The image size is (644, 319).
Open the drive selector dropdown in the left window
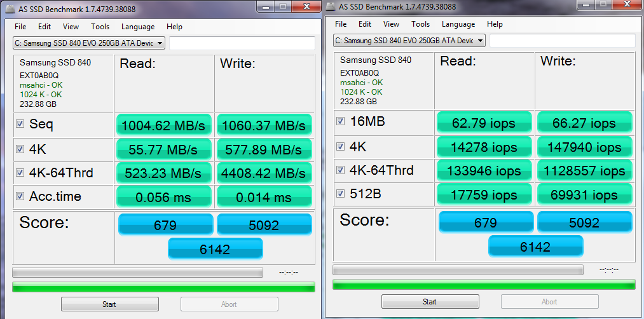pyautogui.click(x=89, y=43)
